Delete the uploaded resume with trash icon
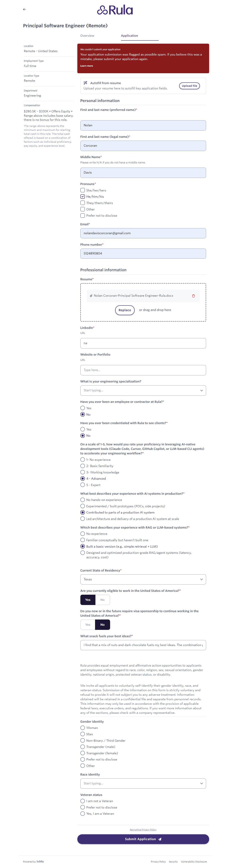 pyautogui.click(x=193, y=296)
